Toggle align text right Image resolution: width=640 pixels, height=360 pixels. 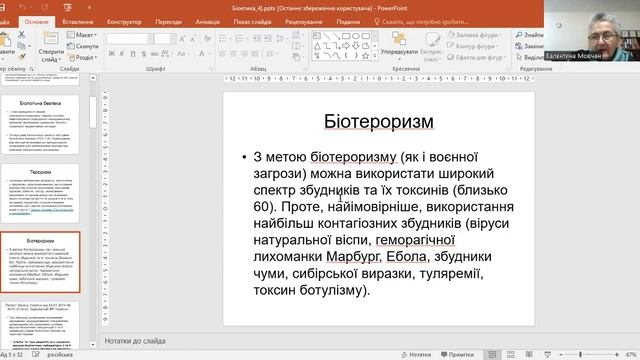[x=244, y=53]
